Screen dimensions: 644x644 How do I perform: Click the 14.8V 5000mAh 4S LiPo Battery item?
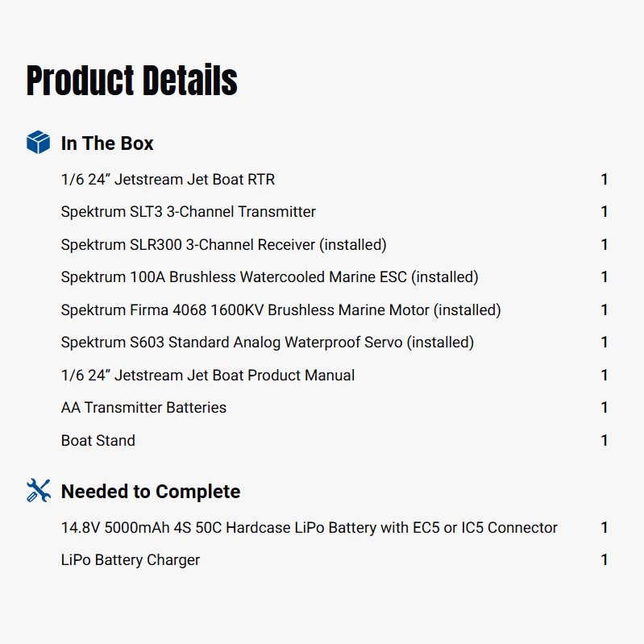(x=309, y=528)
